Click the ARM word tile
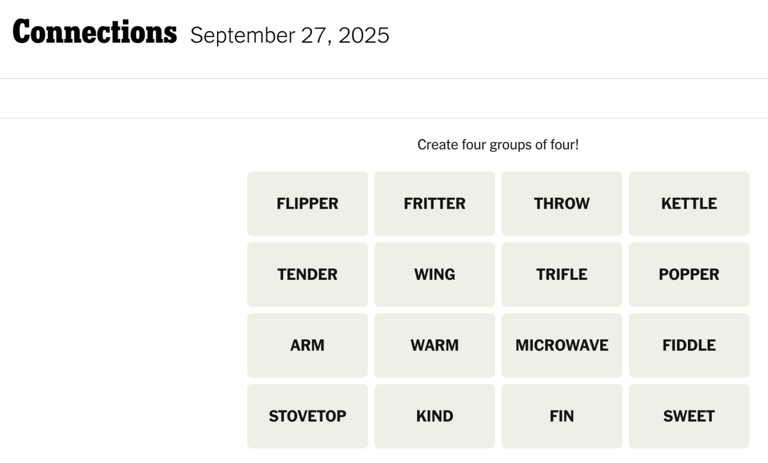 click(307, 346)
